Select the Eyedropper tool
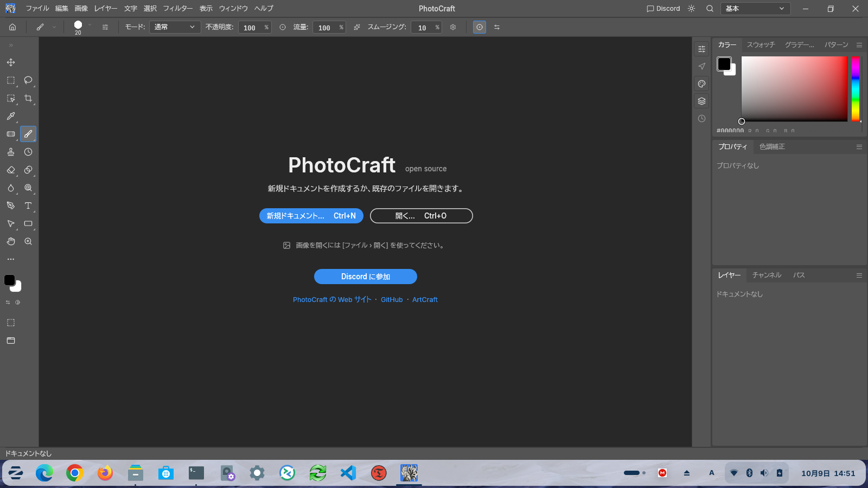Screen dimensions: 868x488 [11, 116]
